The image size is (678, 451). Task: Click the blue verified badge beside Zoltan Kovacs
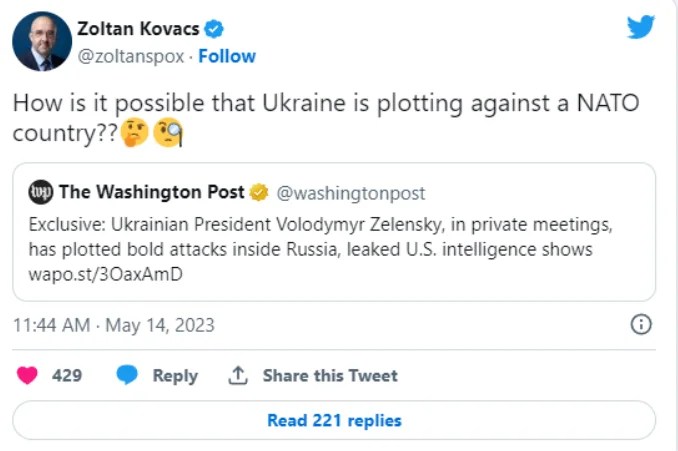click(x=215, y=29)
